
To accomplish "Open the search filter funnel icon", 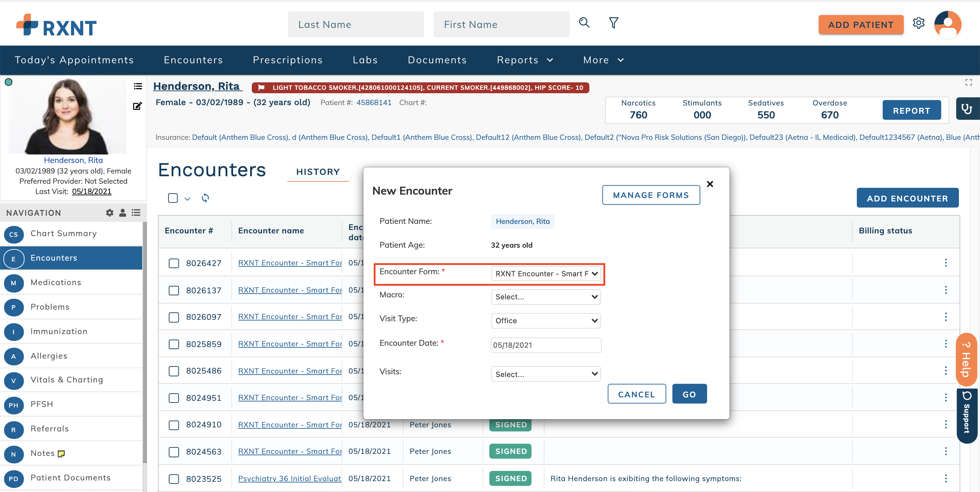I will pyautogui.click(x=613, y=23).
